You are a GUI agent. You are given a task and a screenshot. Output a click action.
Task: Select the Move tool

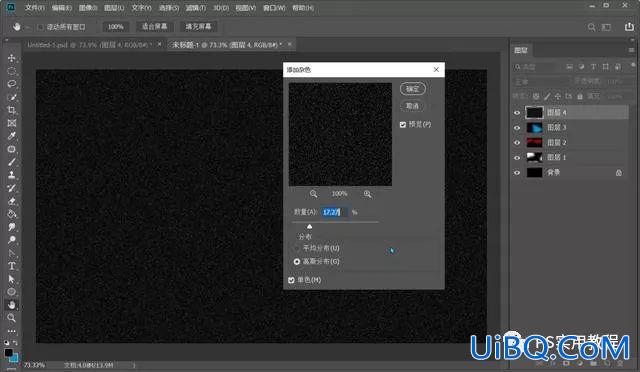(11, 58)
